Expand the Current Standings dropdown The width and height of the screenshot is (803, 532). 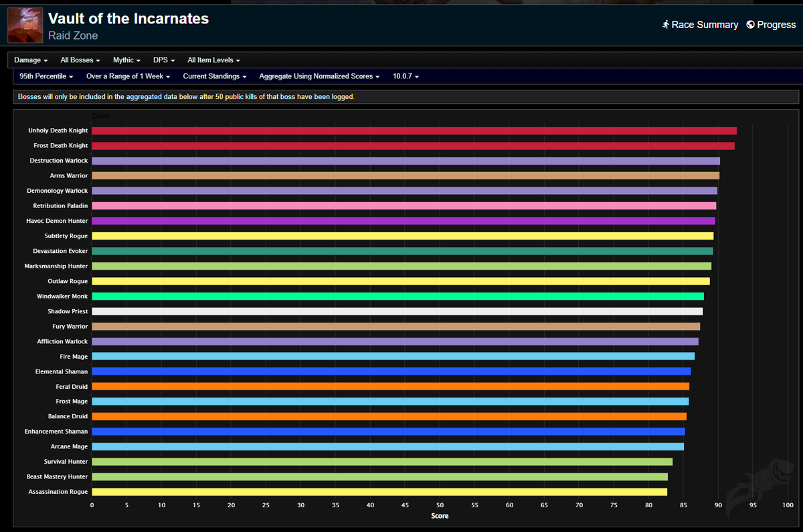pos(215,76)
